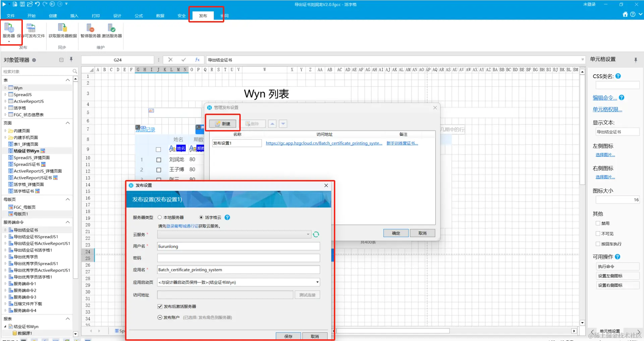644x341 pixels.
Task: Collapse the 表 section in object manager
Action: tap(68, 80)
